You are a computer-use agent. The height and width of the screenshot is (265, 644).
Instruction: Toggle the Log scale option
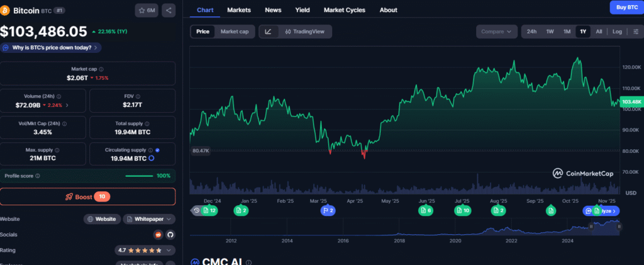(617, 31)
